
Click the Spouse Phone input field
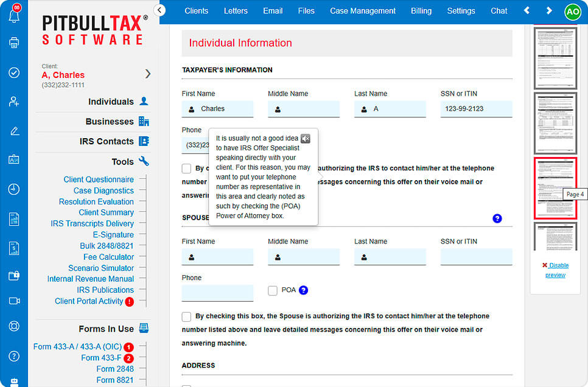217,293
